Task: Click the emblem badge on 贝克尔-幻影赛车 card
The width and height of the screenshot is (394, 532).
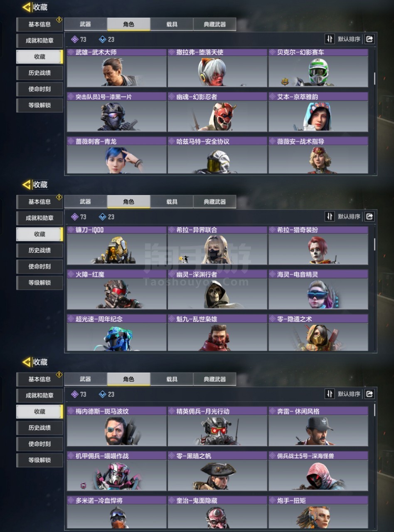Action: click(x=285, y=82)
